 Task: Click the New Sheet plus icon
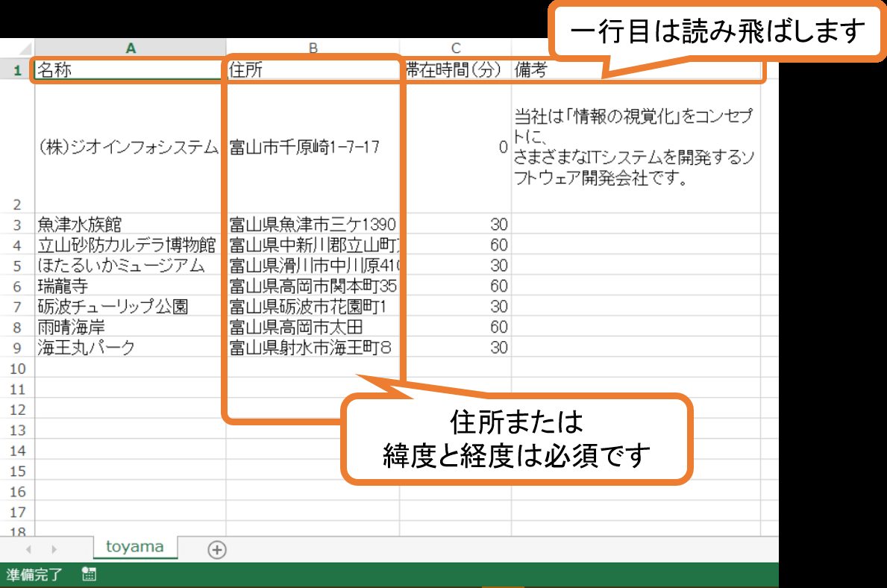point(215,548)
